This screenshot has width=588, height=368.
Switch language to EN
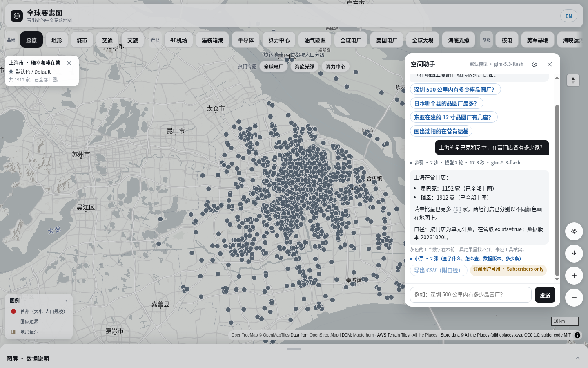pyautogui.click(x=569, y=16)
